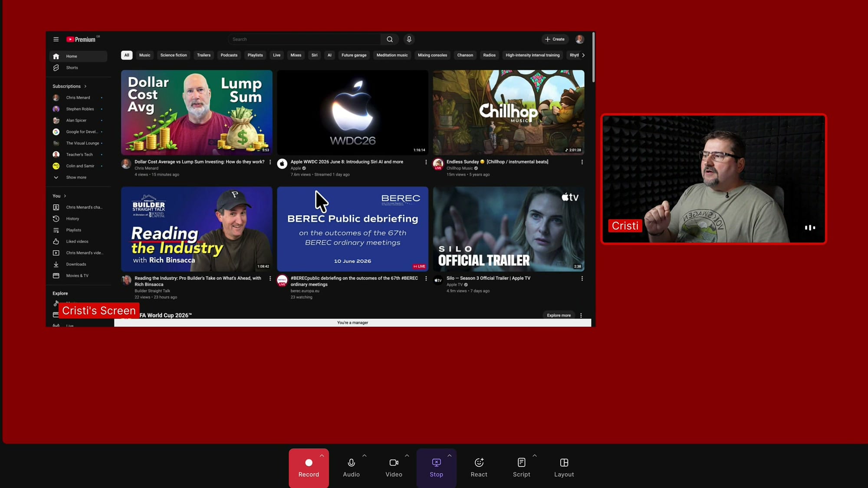
Task: Toggle the Video camera in recording toolbar
Action: click(x=394, y=468)
